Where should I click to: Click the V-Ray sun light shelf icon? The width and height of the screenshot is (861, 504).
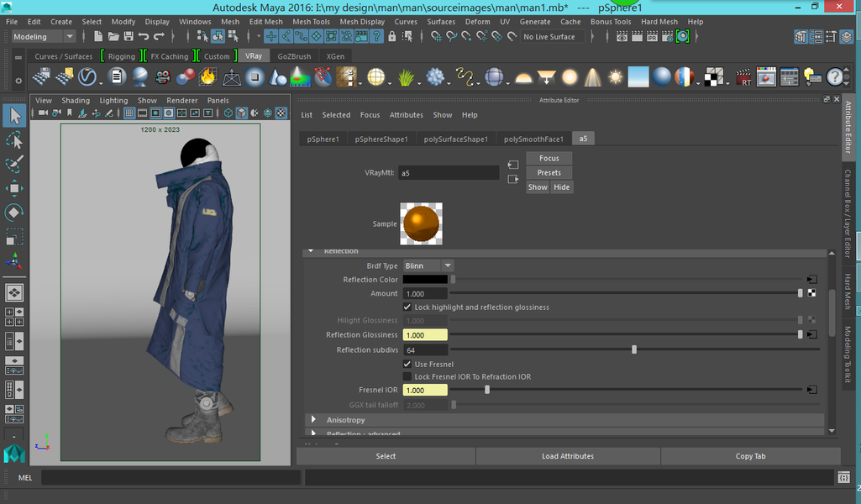pos(615,77)
